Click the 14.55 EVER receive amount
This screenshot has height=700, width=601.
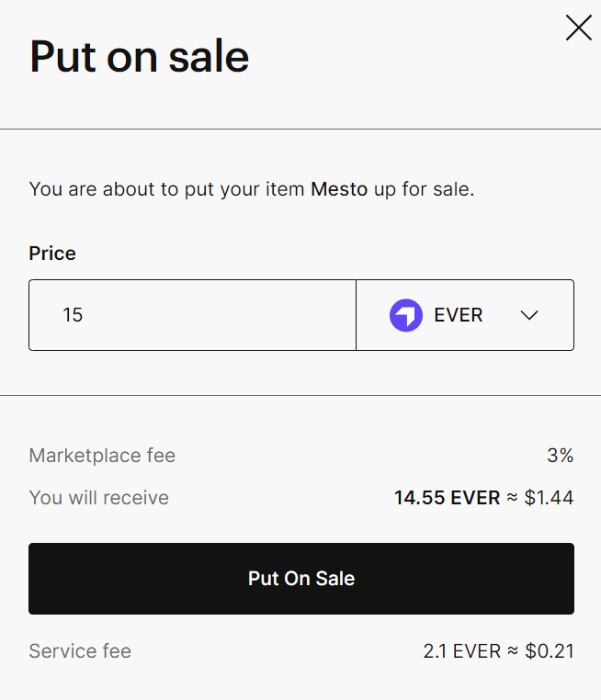coord(447,498)
